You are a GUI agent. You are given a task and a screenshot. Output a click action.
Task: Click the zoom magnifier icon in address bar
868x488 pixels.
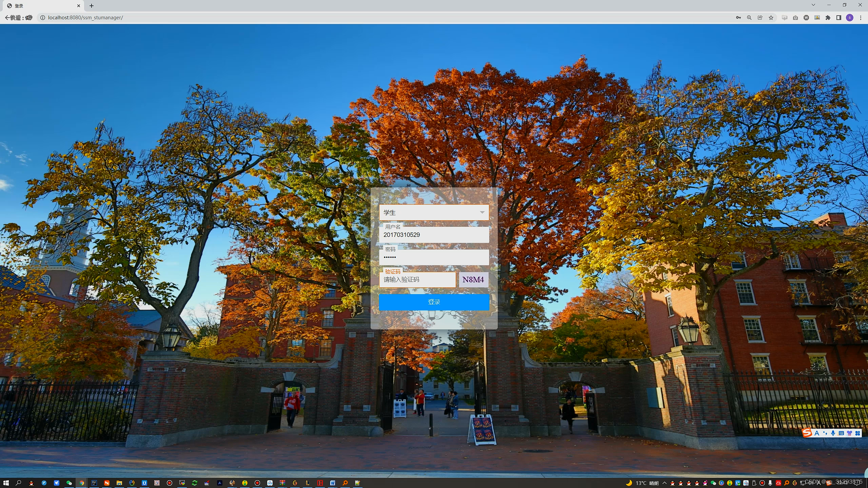(749, 18)
